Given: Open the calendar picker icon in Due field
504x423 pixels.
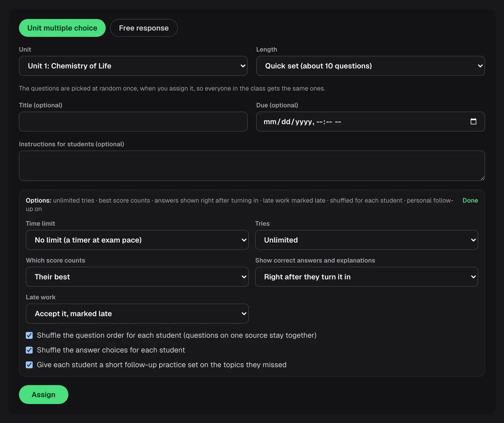Looking at the screenshot, I should 473,121.
